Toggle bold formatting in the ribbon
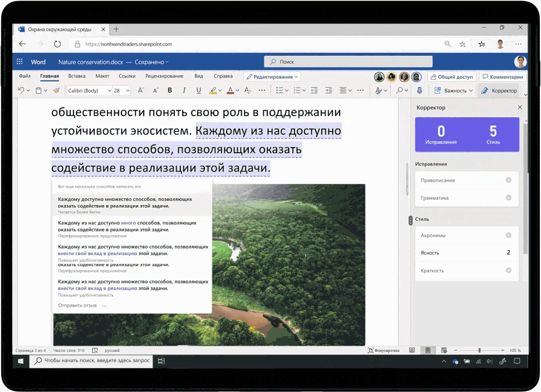 (170, 91)
